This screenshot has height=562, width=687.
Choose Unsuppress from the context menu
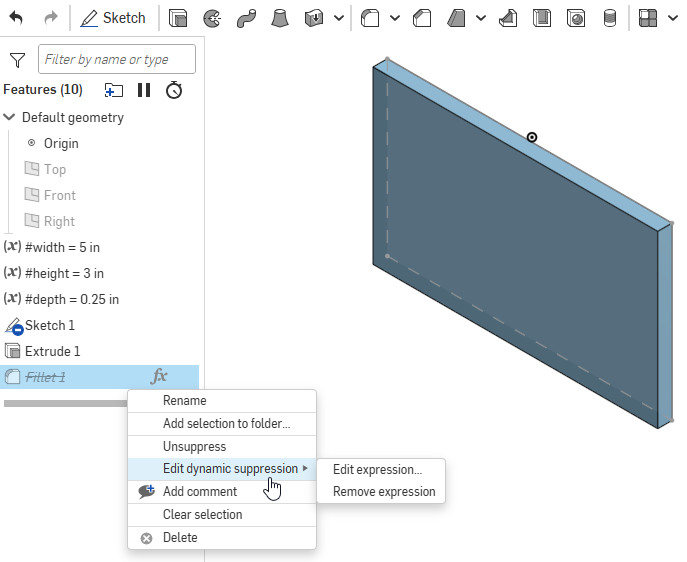[194, 446]
